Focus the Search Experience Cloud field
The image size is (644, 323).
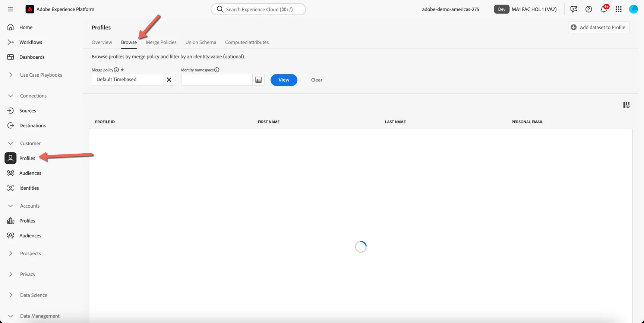pyautogui.click(x=258, y=9)
